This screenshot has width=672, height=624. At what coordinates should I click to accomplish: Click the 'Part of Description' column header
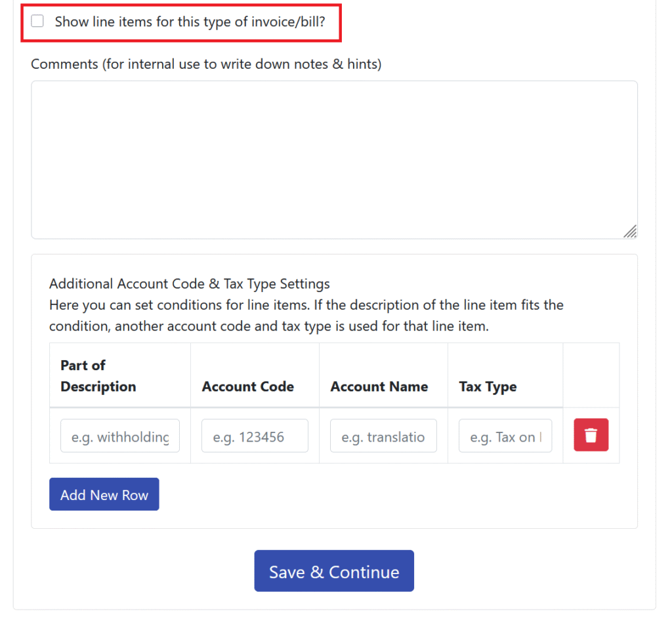click(x=98, y=376)
